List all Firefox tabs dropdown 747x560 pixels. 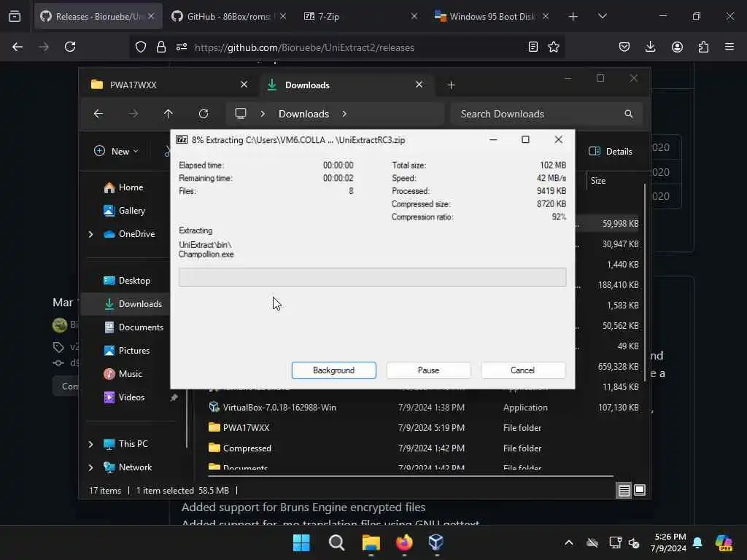click(602, 16)
